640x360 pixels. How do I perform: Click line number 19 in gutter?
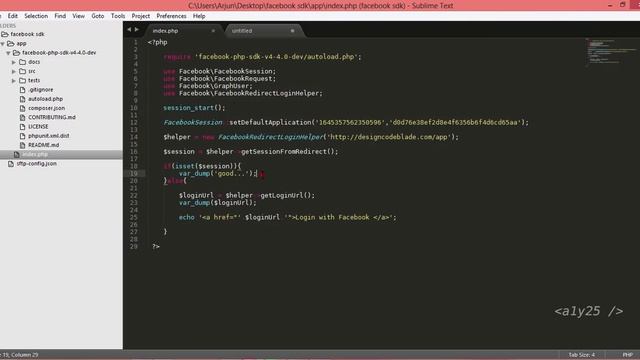(x=134, y=173)
